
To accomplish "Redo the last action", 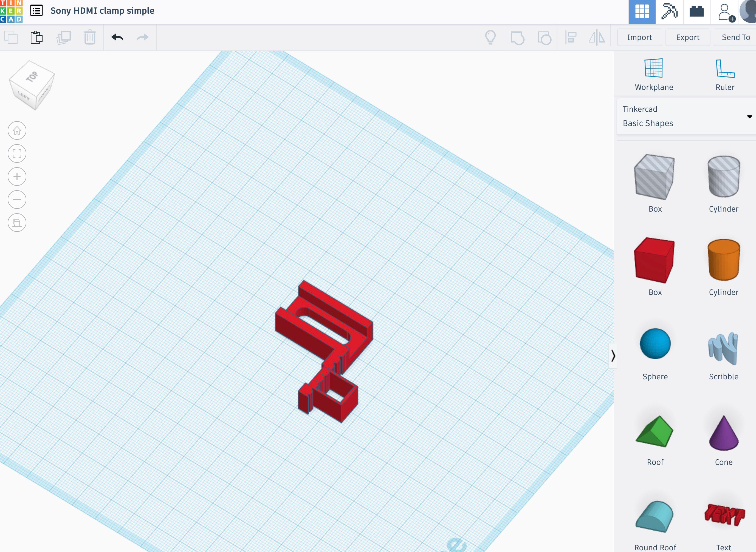I will pos(143,37).
